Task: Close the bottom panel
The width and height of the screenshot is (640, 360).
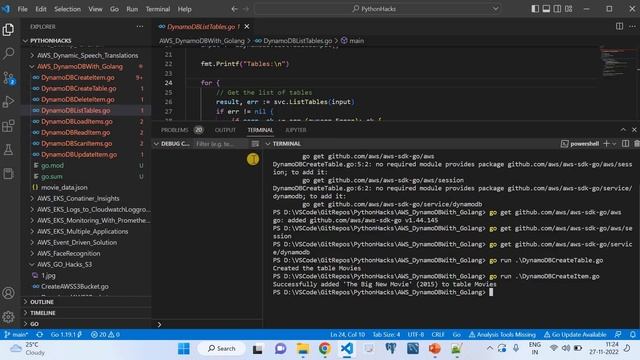Action: click(x=634, y=130)
